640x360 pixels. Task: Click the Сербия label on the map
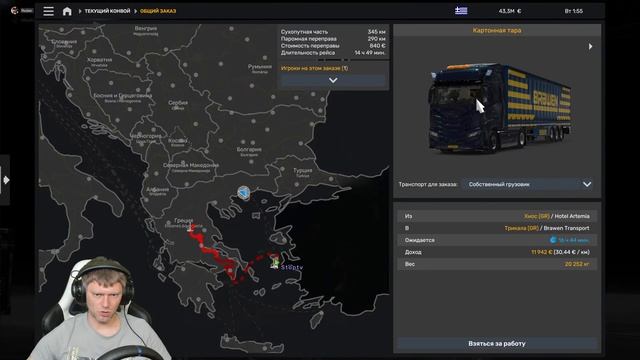178,103
